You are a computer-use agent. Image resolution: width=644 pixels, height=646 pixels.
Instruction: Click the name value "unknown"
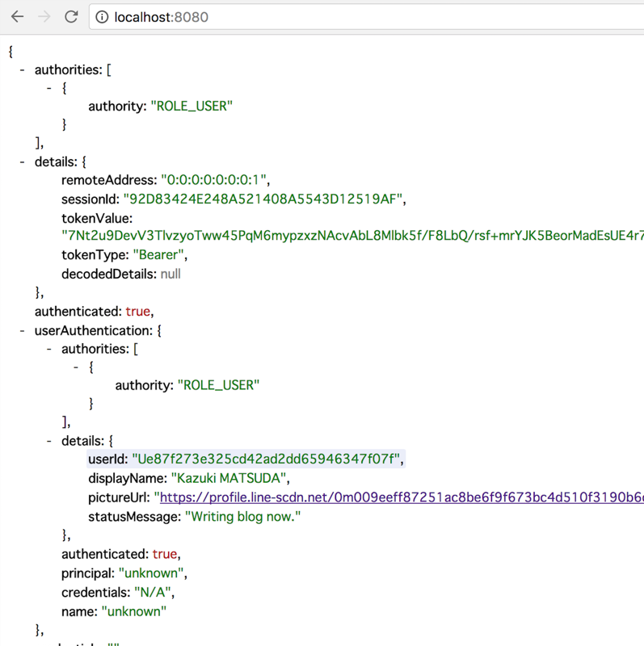[134, 611]
